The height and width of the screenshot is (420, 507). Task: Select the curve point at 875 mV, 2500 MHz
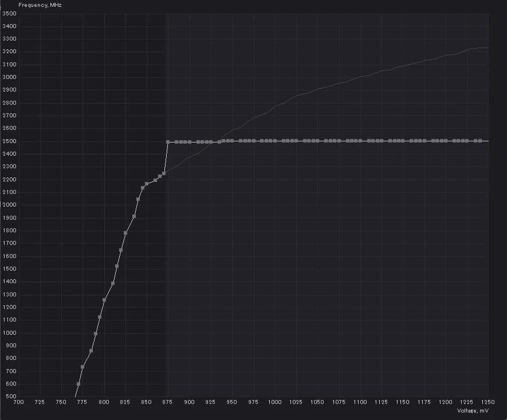point(168,142)
